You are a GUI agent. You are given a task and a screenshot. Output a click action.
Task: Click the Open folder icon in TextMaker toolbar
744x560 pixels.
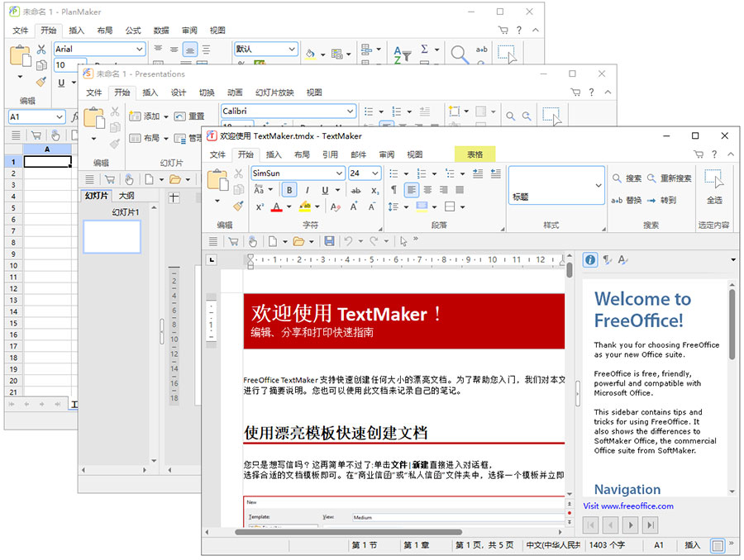pyautogui.click(x=298, y=241)
